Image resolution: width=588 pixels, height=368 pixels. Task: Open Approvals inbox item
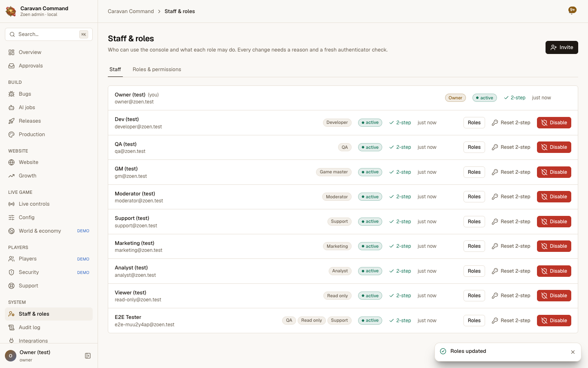coord(49,66)
